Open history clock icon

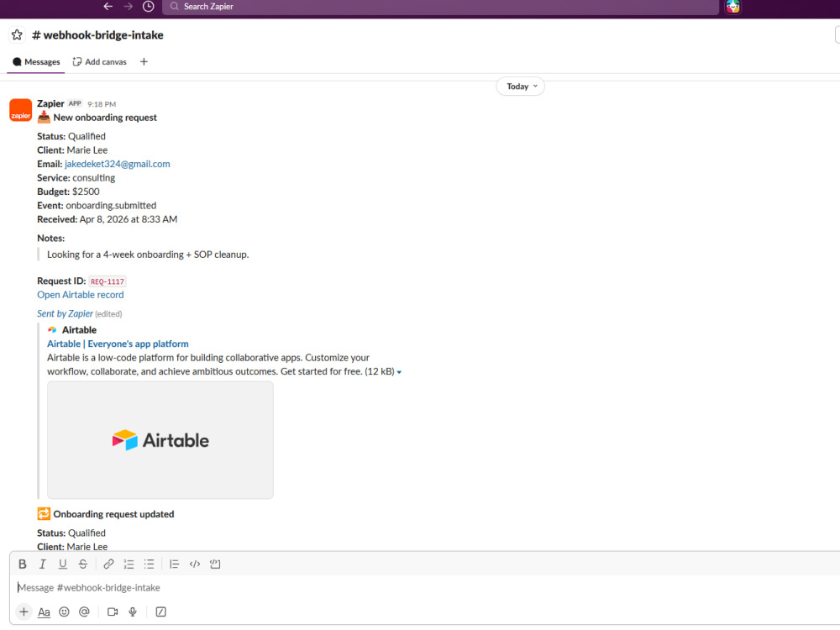pos(149,7)
